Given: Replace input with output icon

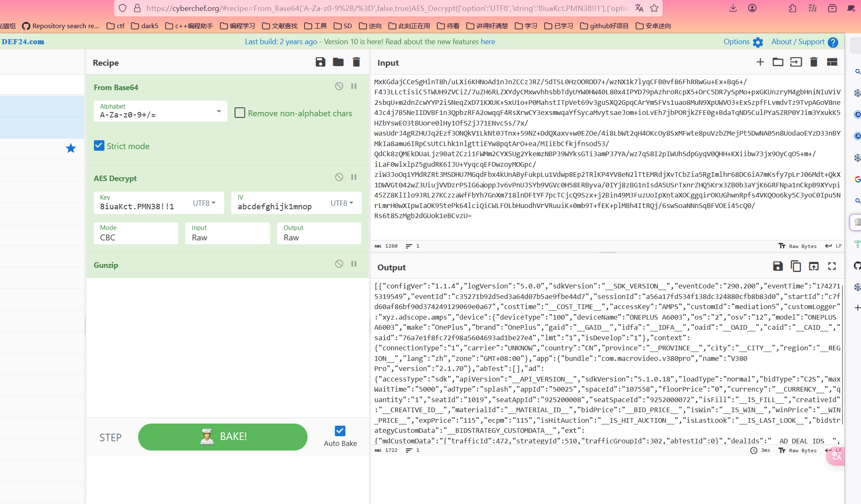Looking at the screenshot, I should click(x=813, y=266).
